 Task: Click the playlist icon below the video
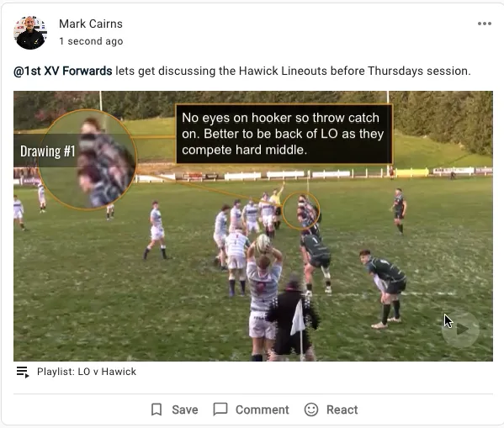click(x=23, y=373)
